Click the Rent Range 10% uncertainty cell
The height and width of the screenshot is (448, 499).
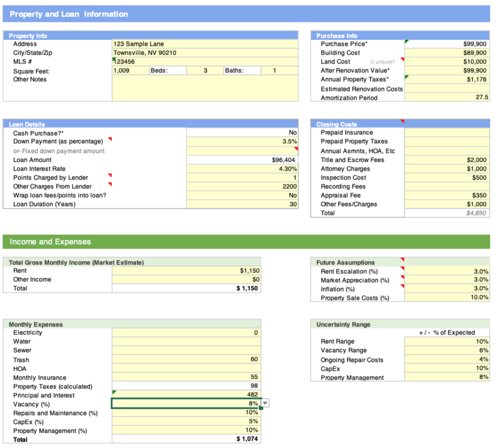pos(447,341)
